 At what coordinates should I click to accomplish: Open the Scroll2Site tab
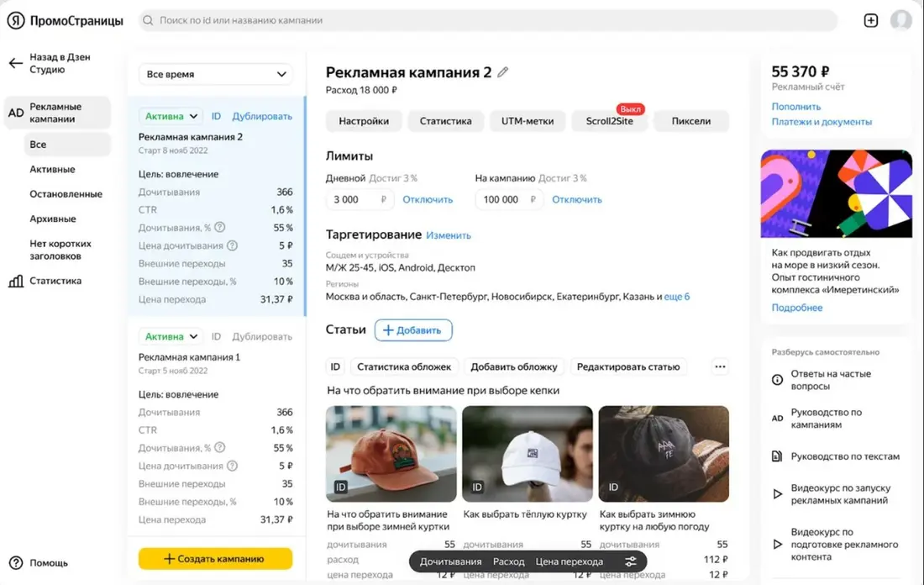coord(609,121)
